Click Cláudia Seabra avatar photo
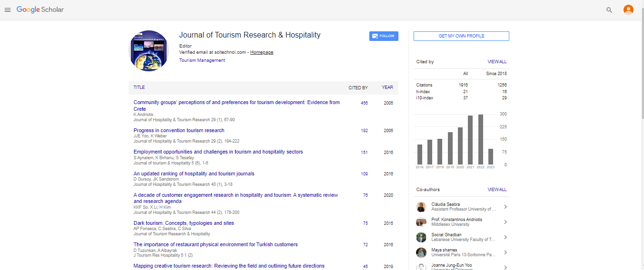The width and height of the screenshot is (644, 270). [421, 207]
